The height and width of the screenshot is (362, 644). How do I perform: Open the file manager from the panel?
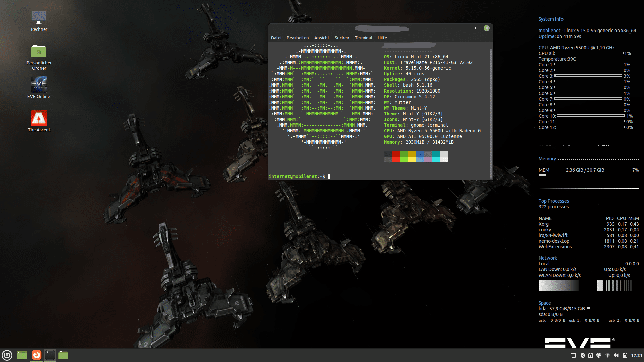[63, 355]
